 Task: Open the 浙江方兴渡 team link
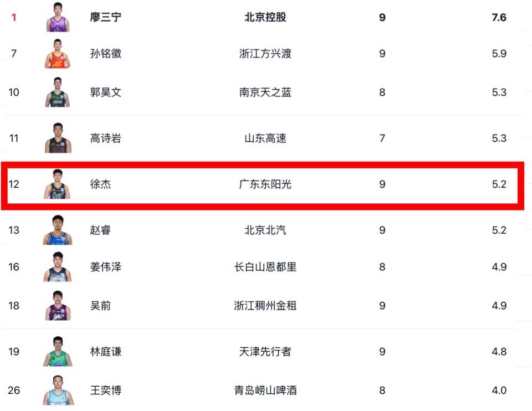click(x=265, y=54)
